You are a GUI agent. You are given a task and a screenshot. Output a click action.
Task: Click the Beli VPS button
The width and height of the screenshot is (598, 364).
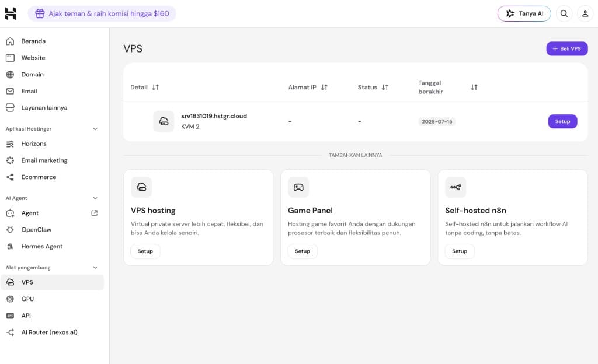click(566, 49)
